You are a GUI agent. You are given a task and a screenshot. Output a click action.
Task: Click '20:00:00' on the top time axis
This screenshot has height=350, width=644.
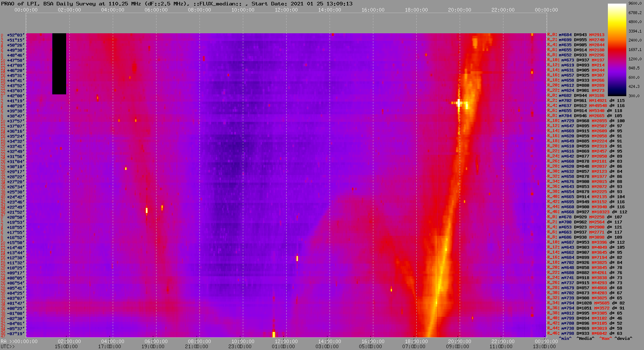point(460,10)
